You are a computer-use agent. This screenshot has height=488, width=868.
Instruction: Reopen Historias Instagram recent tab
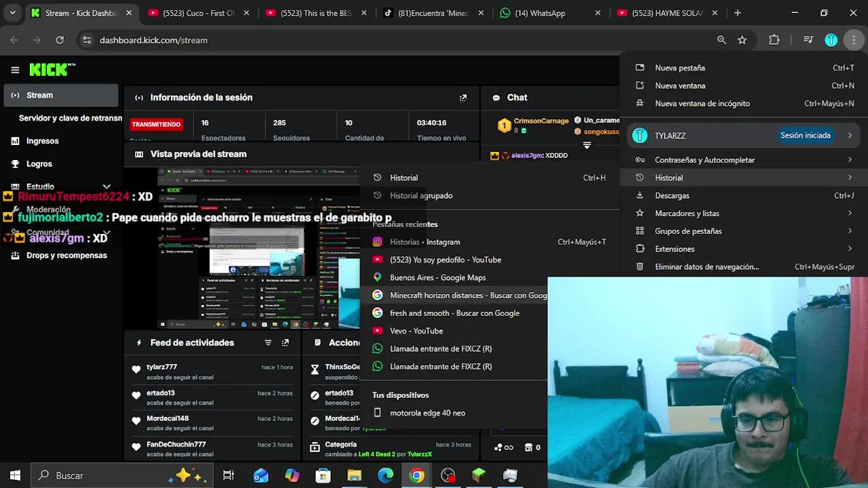coord(489,242)
